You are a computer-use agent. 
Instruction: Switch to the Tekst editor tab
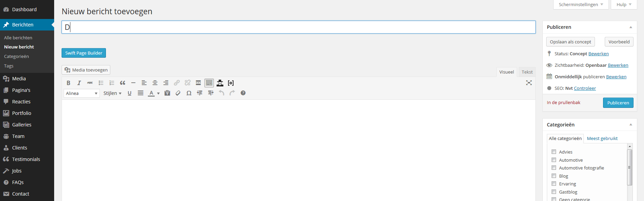pos(527,72)
